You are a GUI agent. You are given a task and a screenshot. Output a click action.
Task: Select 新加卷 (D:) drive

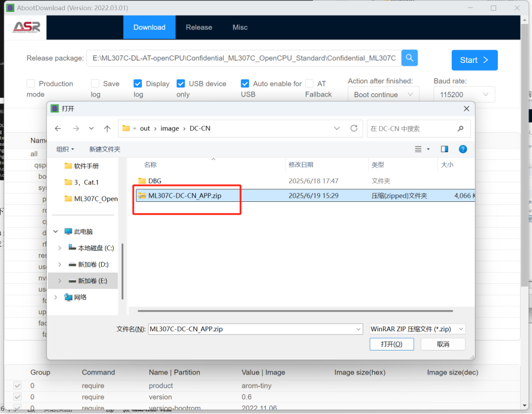pos(89,265)
